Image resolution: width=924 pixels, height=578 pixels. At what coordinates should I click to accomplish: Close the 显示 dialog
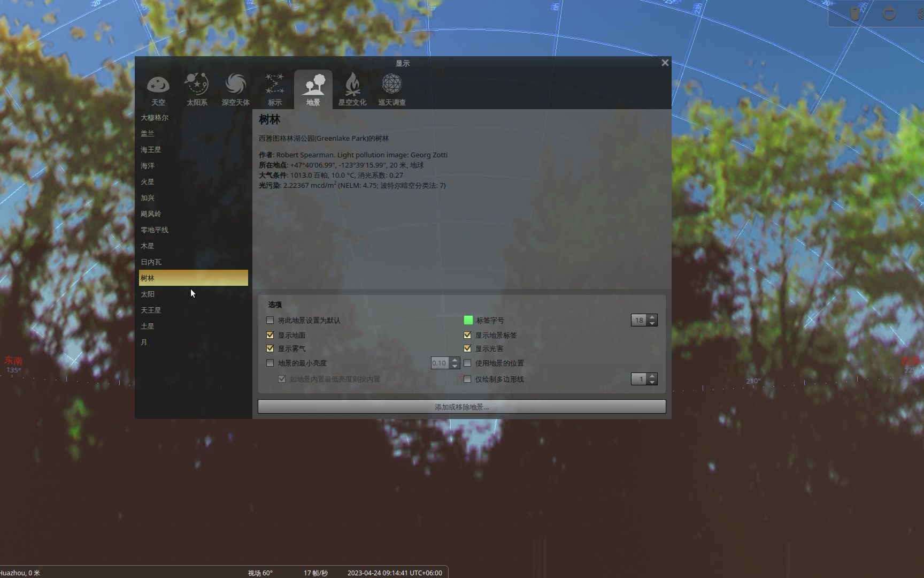(x=665, y=63)
